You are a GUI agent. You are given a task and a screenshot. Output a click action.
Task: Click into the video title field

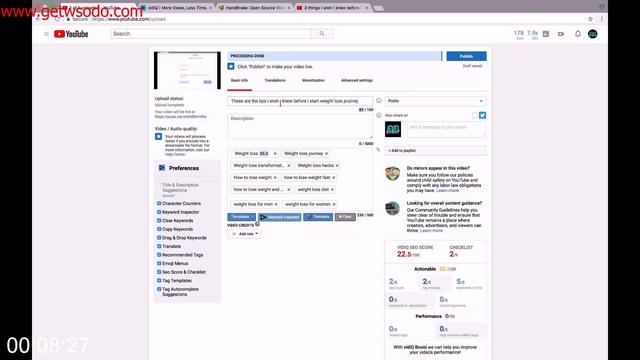click(300, 101)
